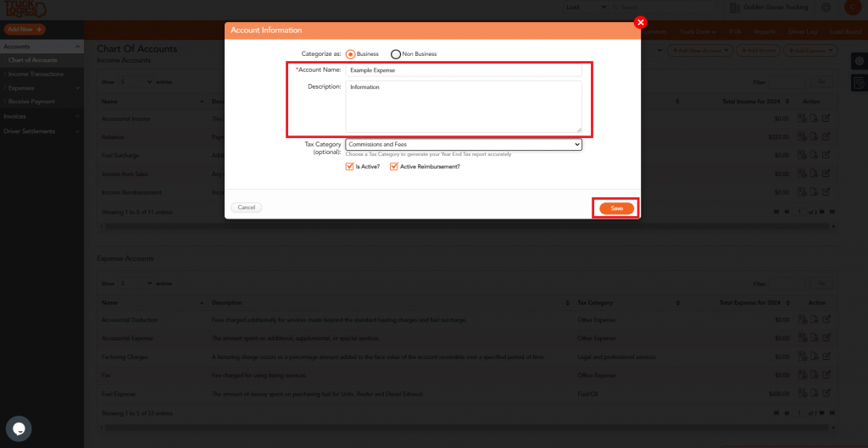This screenshot has width=868, height=448.
Task: Go to previous page of Income Accounts
Action: [x=787, y=212]
